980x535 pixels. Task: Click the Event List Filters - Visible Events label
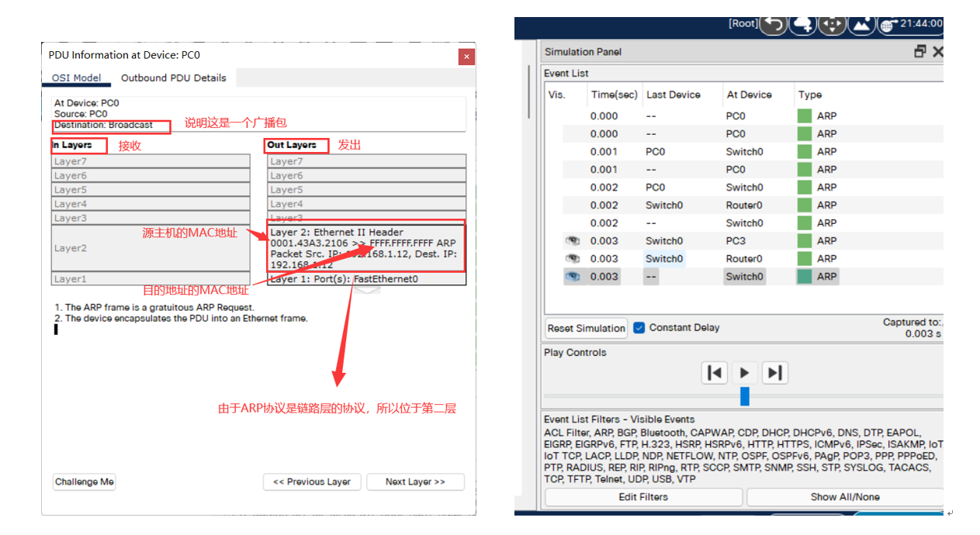point(619,419)
